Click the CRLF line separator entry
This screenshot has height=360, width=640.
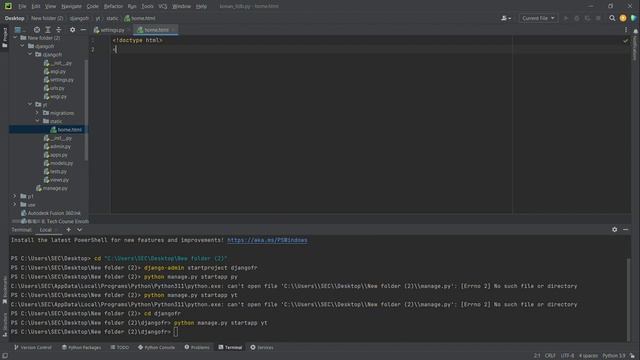pyautogui.click(x=550, y=356)
